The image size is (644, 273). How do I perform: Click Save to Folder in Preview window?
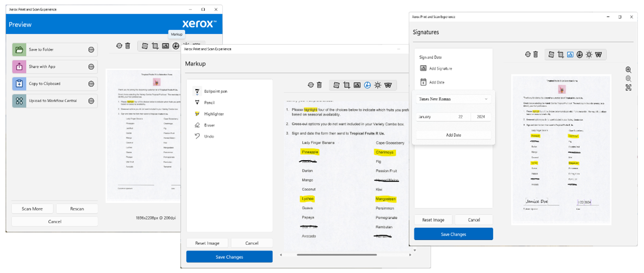[54, 50]
